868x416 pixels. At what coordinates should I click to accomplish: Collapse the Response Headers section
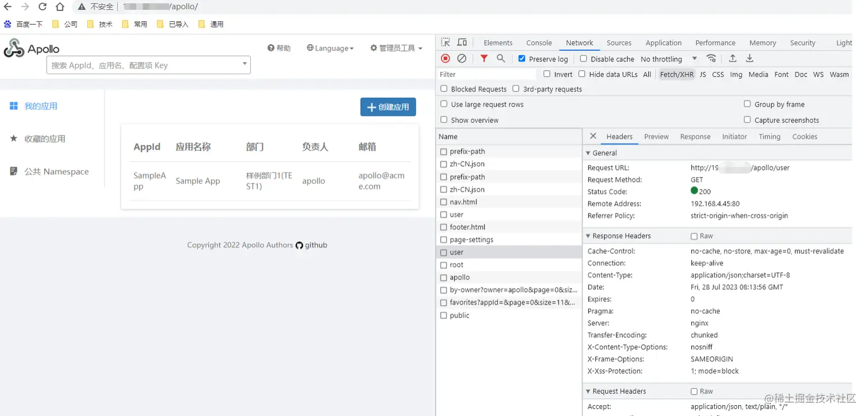coord(587,236)
